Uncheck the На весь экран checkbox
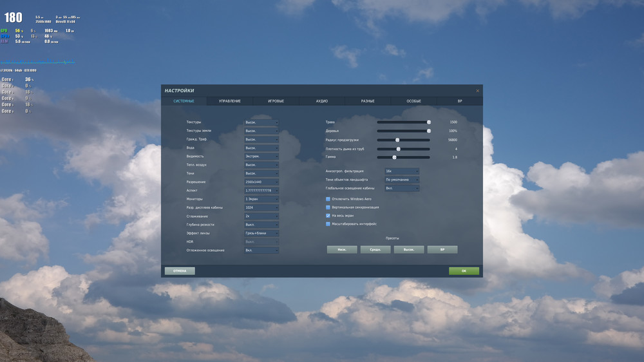This screenshot has width=644, height=362. pyautogui.click(x=328, y=216)
